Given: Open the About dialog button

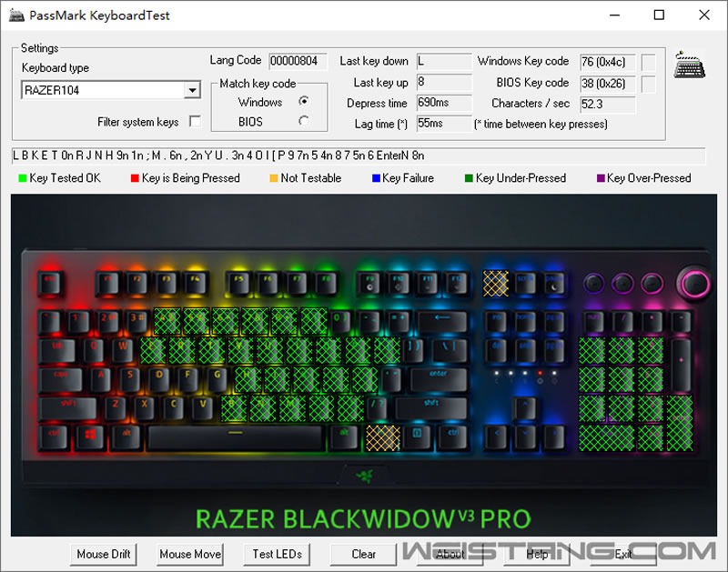Looking at the screenshot, I should point(450,555).
